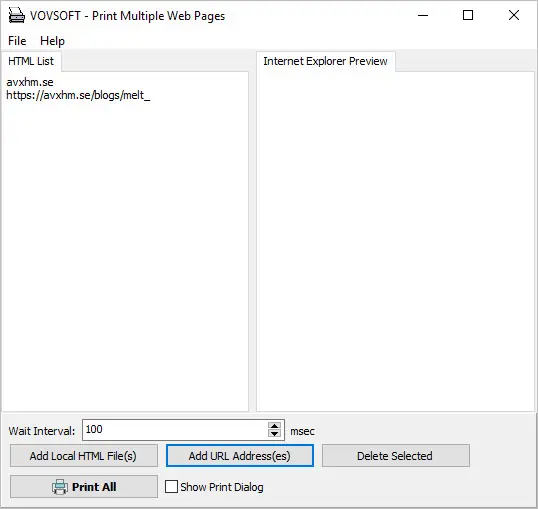Close the VOVSOFT application window
Screen dimensions: 538x509
[514, 15]
